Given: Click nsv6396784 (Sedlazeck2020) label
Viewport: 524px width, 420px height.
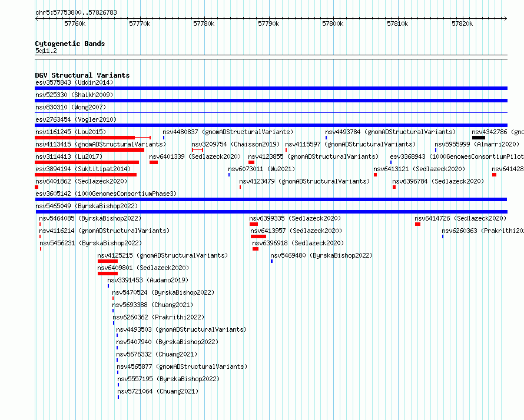Looking at the screenshot, I should click(438, 181).
